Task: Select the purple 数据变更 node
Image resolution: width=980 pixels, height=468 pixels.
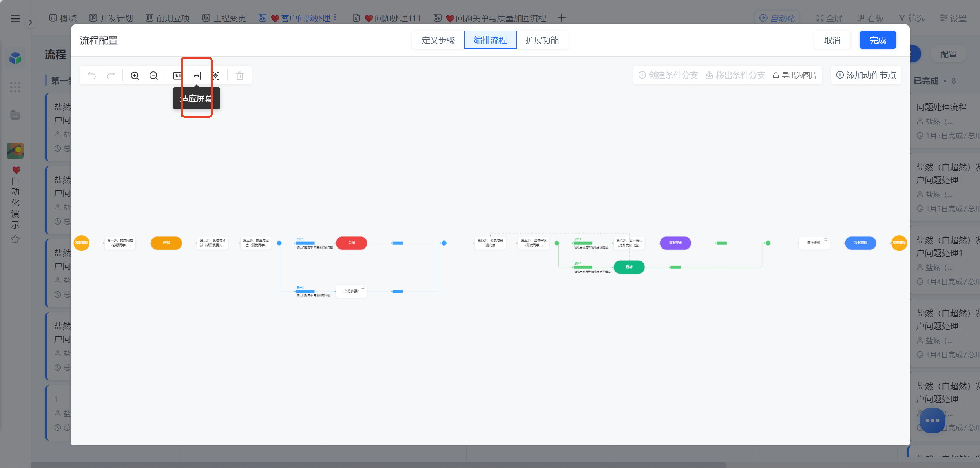Action: tap(675, 243)
